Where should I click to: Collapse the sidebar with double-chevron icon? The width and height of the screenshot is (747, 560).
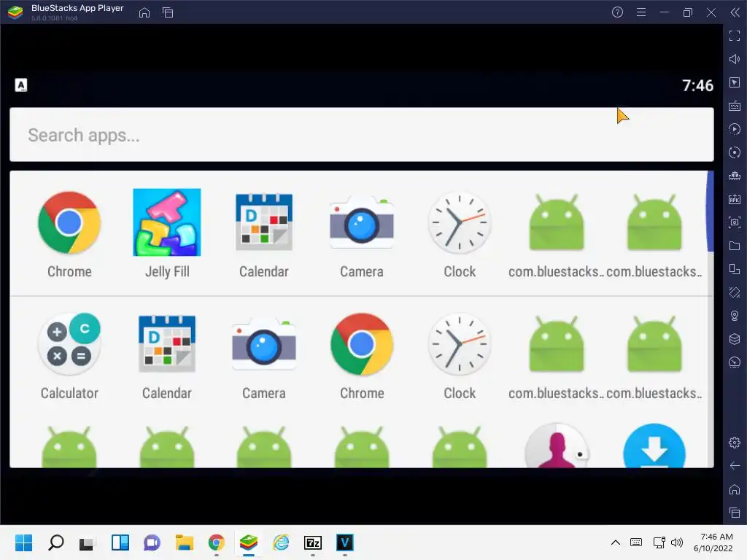click(x=735, y=12)
